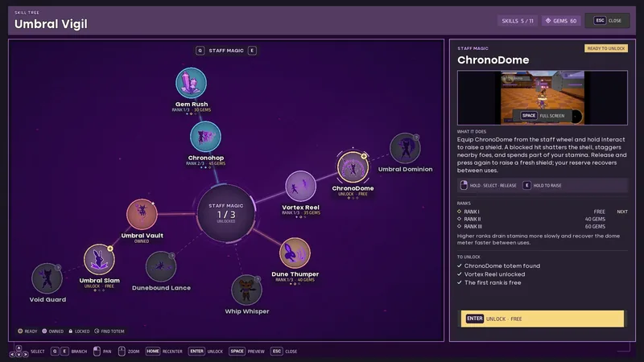This screenshot has height=362, width=644.
Task: Click the mouse Zoom hint icon
Action: click(122, 352)
